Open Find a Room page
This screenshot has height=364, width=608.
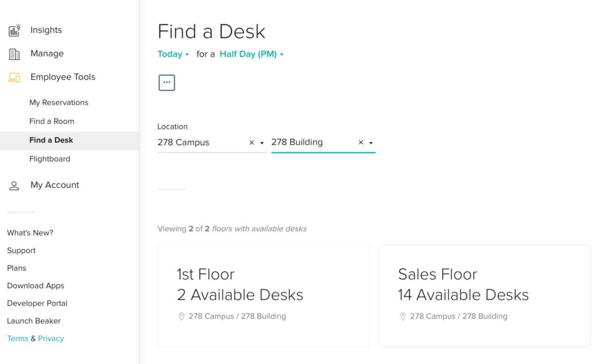[52, 122]
